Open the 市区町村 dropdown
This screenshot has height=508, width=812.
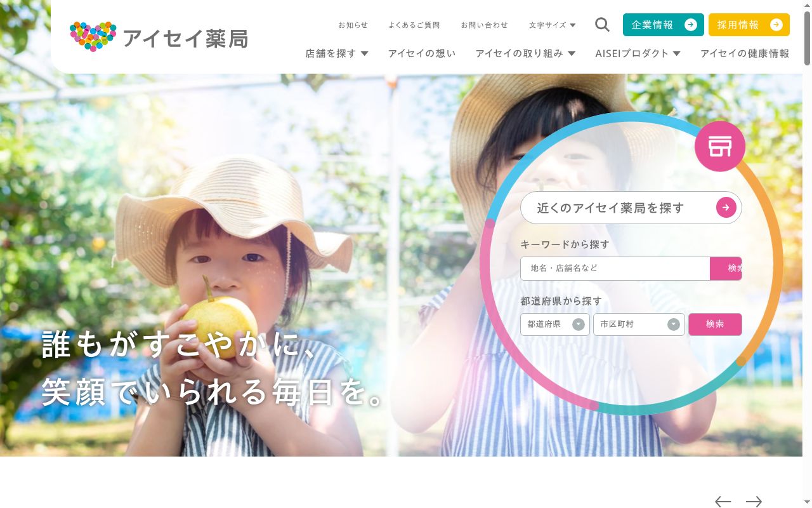(x=639, y=324)
